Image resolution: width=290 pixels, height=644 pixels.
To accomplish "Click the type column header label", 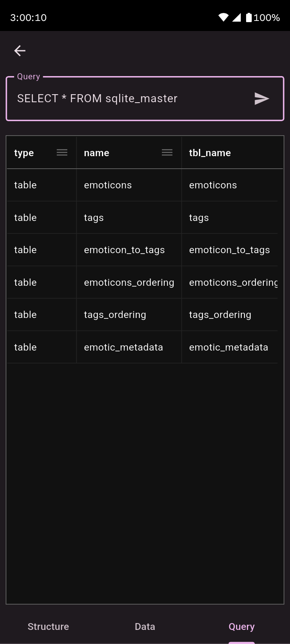I will pos(24,153).
